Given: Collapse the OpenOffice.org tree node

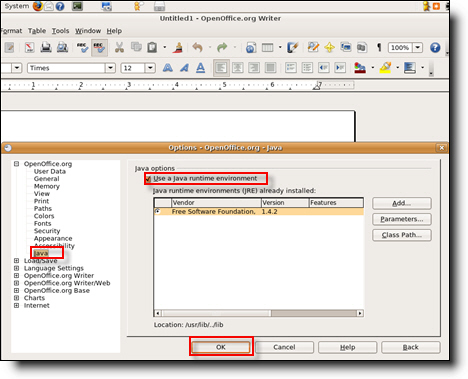Looking at the screenshot, I should (x=16, y=164).
